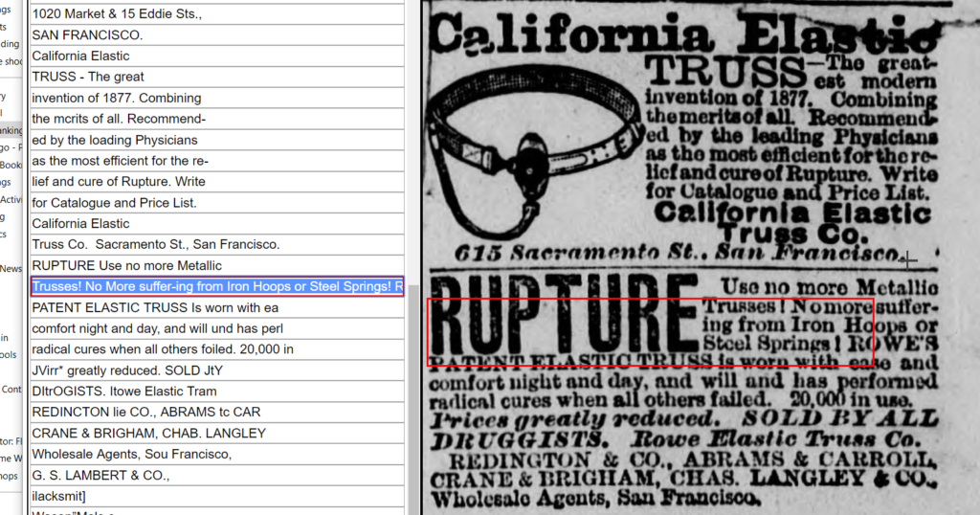Image resolution: width=980 pixels, height=515 pixels.
Task: Edit the 'radical cures when all others foiled' line
Action: click(217, 349)
